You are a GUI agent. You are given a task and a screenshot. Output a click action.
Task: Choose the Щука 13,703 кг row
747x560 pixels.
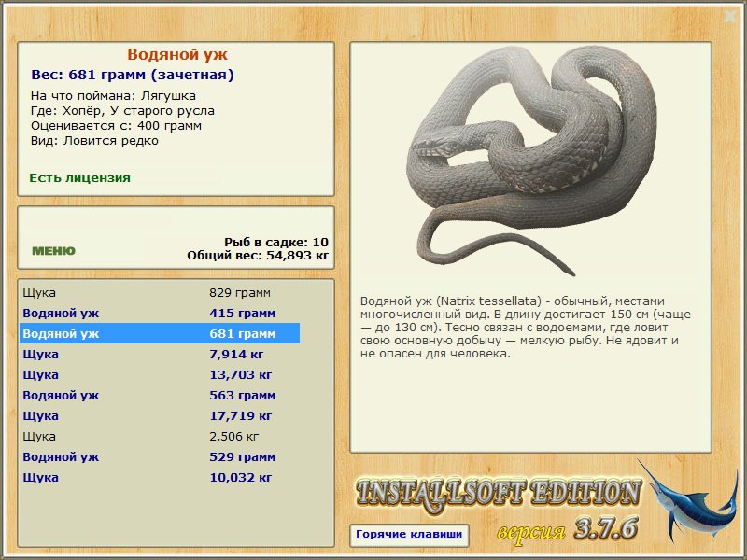coord(160,375)
